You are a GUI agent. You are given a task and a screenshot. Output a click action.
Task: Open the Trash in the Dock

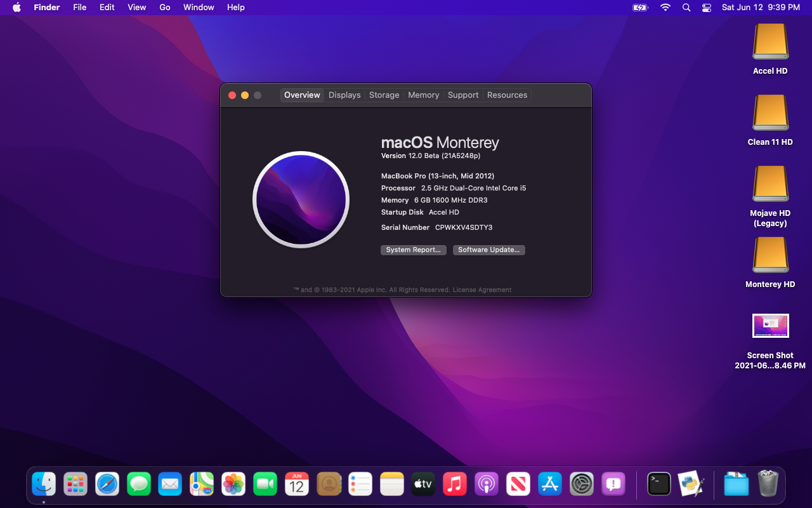[768, 485]
